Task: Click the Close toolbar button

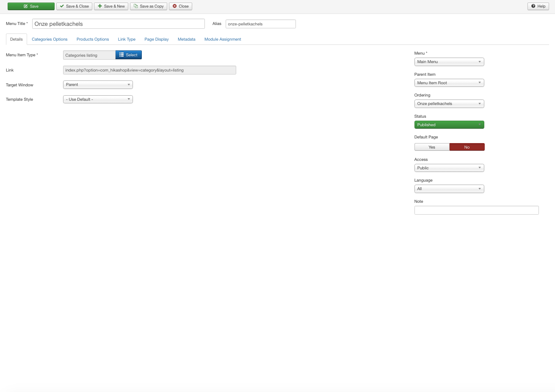Action: point(180,6)
